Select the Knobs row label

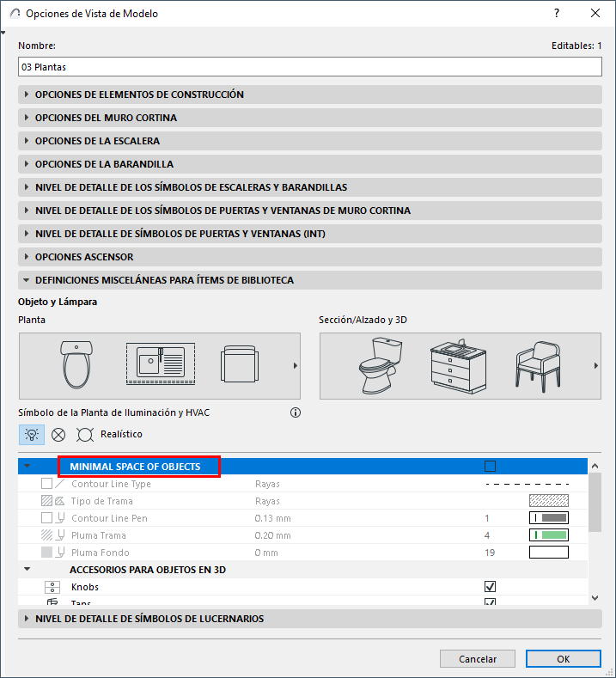(x=85, y=587)
